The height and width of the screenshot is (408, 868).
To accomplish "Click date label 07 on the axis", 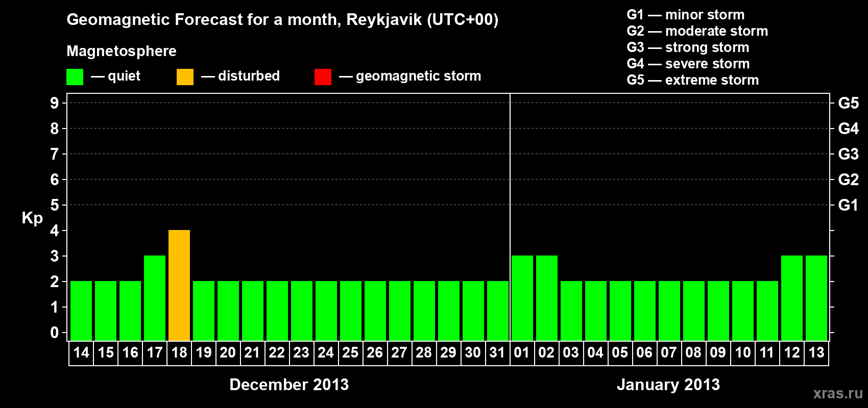I will pos(669,352).
